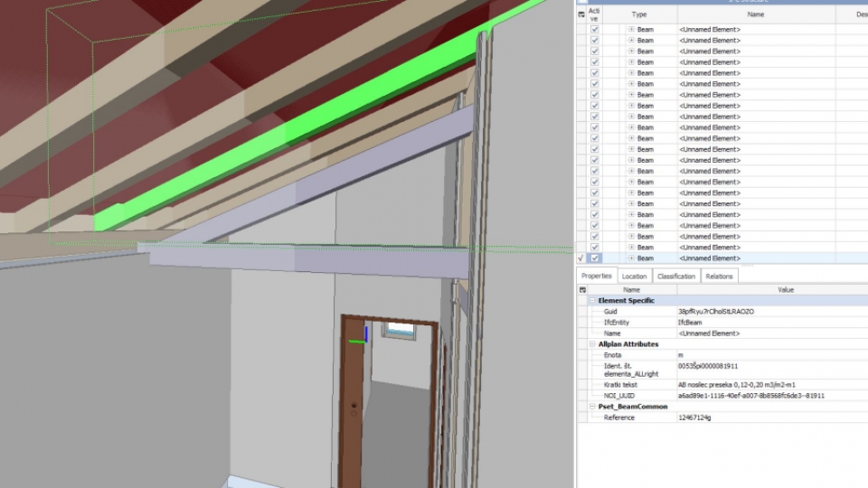This screenshot has height=488, width=868.
Task: Collapse the Allplan Attributes group
Action: point(592,344)
